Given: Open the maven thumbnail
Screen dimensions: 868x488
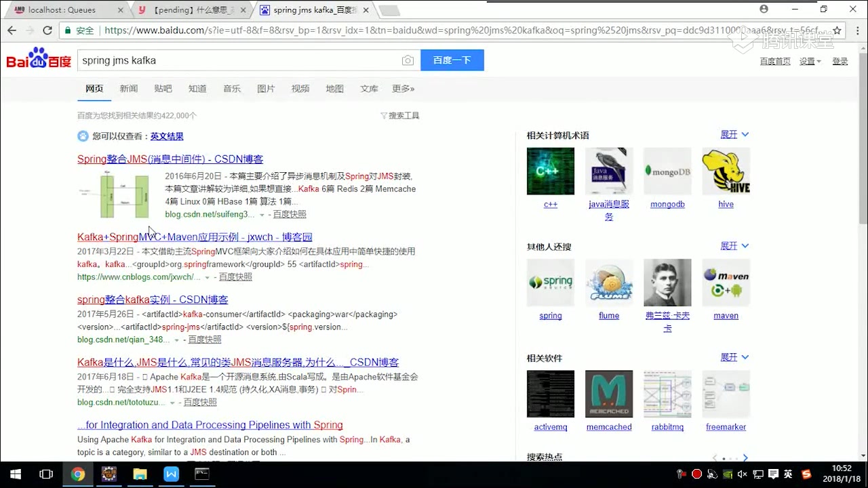Looking at the screenshot, I should [726, 283].
